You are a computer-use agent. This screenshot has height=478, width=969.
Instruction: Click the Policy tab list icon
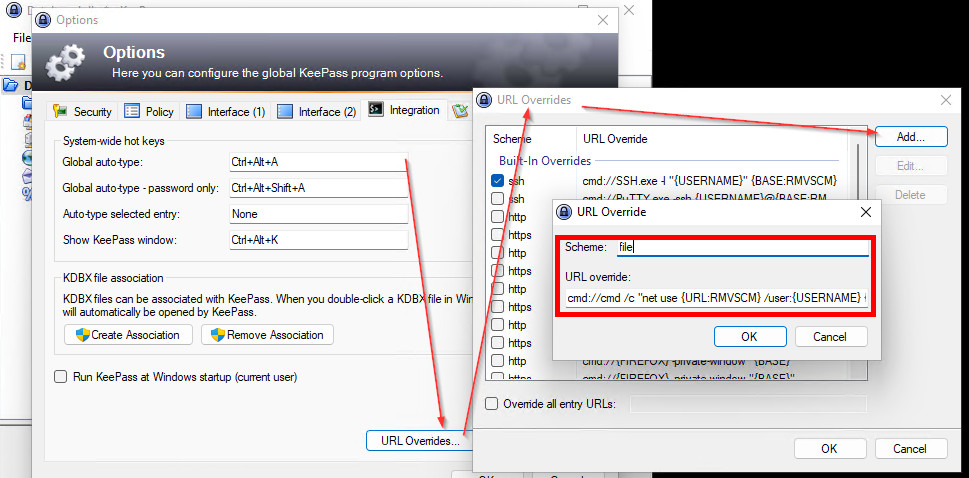pos(133,111)
